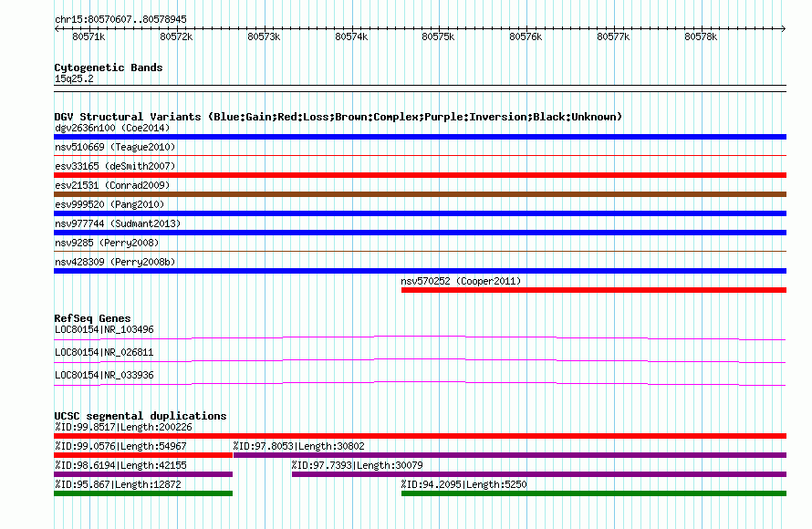This screenshot has width=812, height=529.
Task: Click the green bar under Length:12872
Action: (143, 493)
